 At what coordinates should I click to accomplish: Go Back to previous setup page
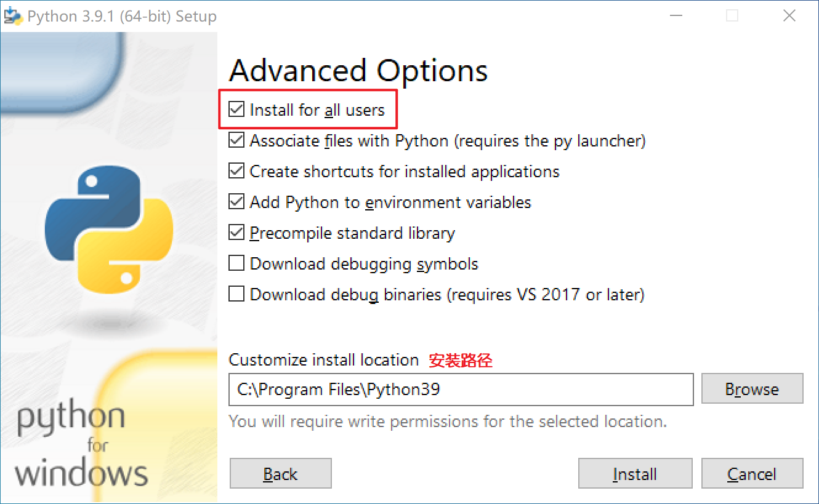tap(281, 474)
